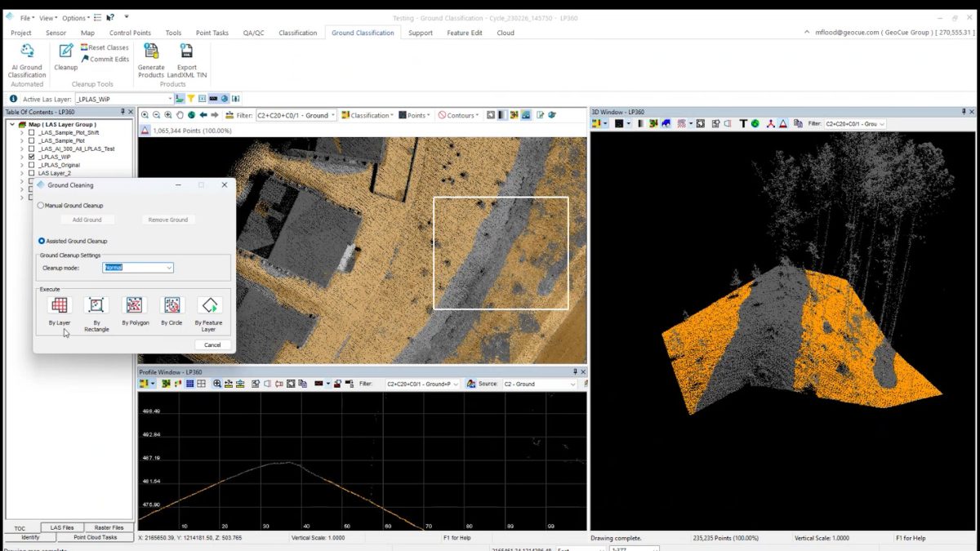Click the zoom icon in Profile Window toolbar
This screenshot has height=551, width=980.
217,384
